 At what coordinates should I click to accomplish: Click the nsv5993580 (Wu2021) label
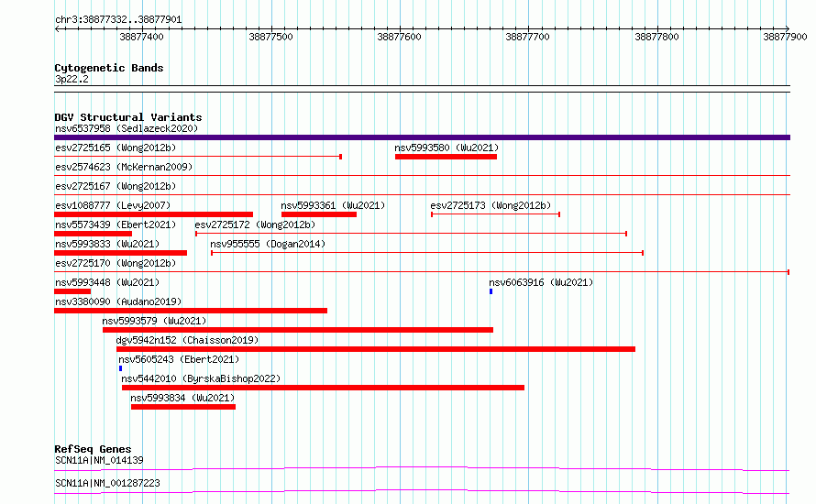[x=447, y=148]
